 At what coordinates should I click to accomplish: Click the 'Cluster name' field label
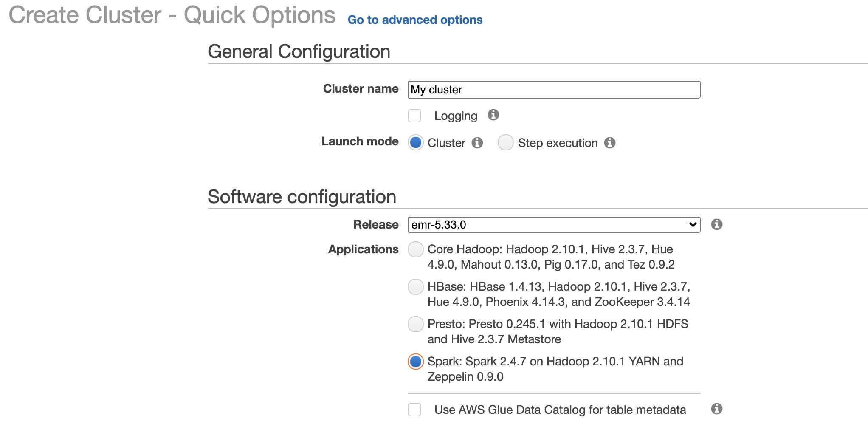coord(361,89)
